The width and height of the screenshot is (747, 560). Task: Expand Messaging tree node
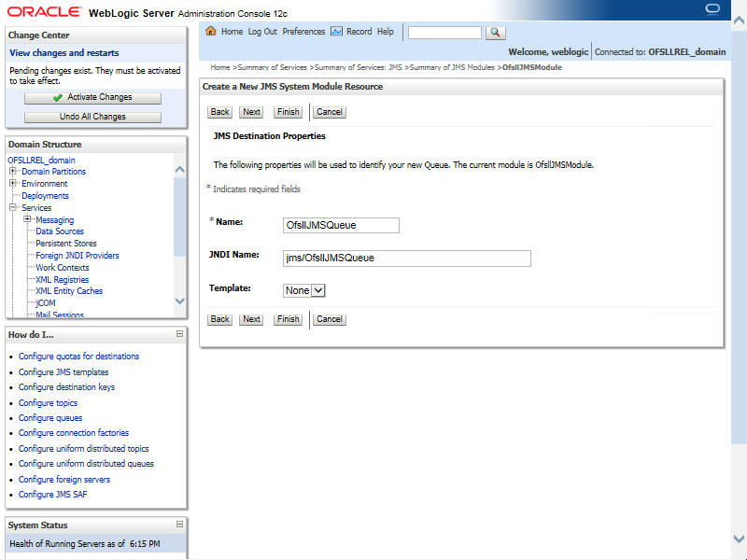27,219
